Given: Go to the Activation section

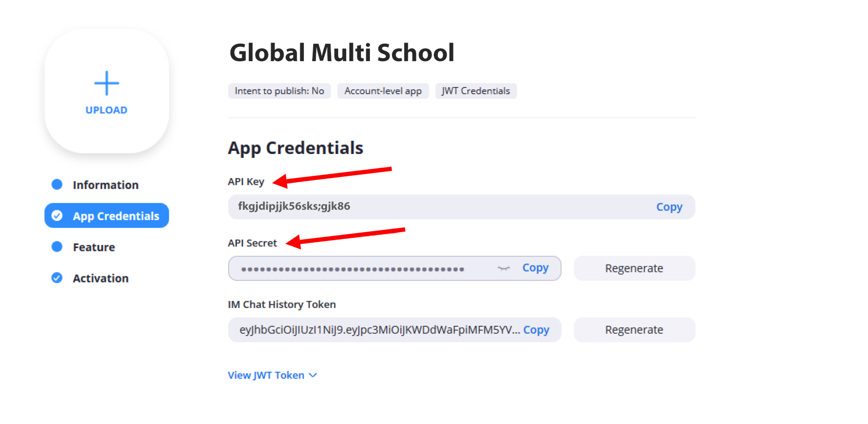Looking at the screenshot, I should click(101, 278).
